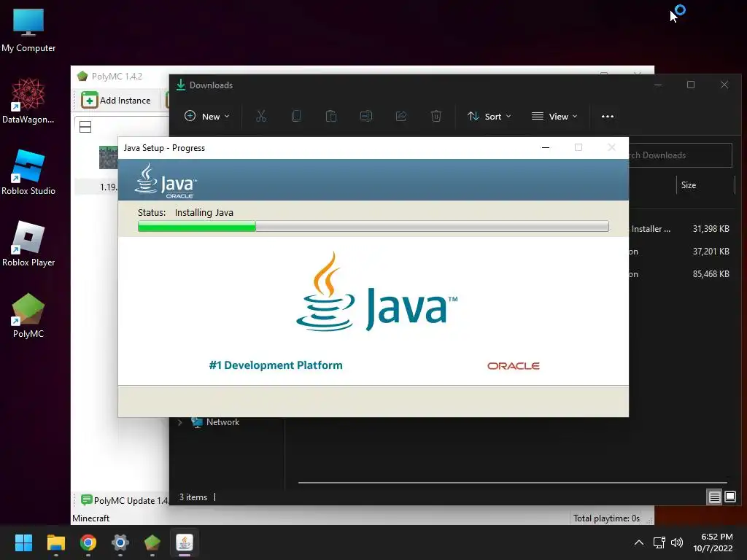Click the Search Downloads field
This screenshot has width=747, height=560.
tap(681, 155)
